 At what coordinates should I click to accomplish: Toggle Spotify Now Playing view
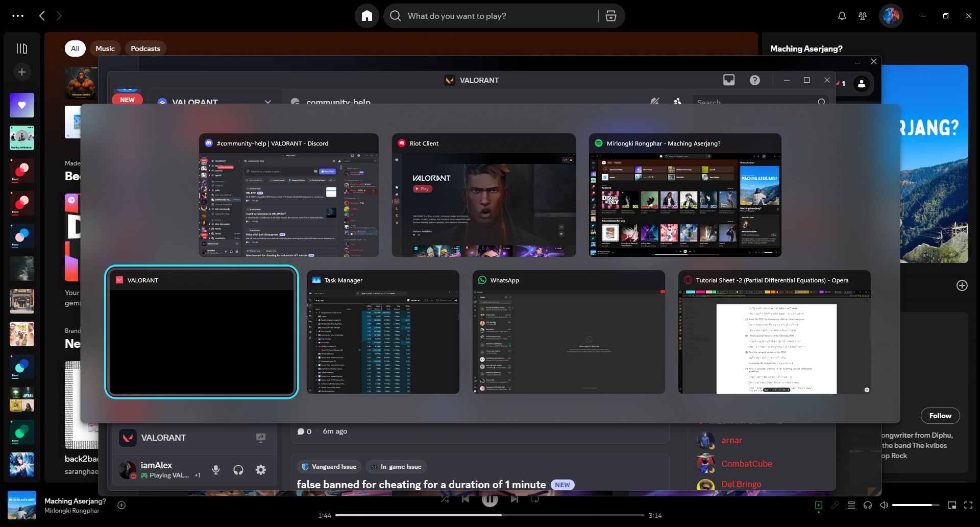[819, 505]
